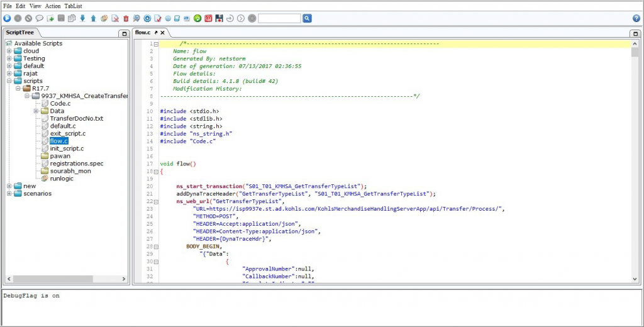Screen dimensions: 644x327
Task: Maximize the ScriptTree panel
Action: (x=124, y=34)
